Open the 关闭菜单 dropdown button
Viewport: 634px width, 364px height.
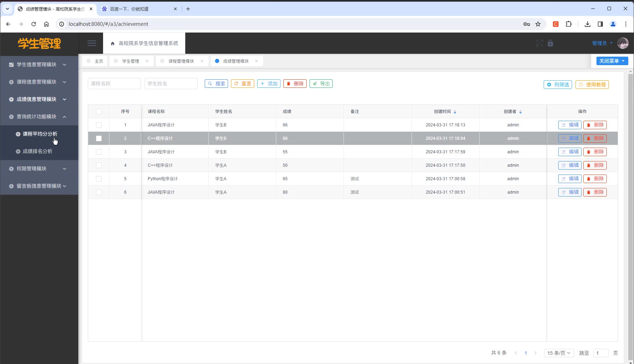pos(612,61)
